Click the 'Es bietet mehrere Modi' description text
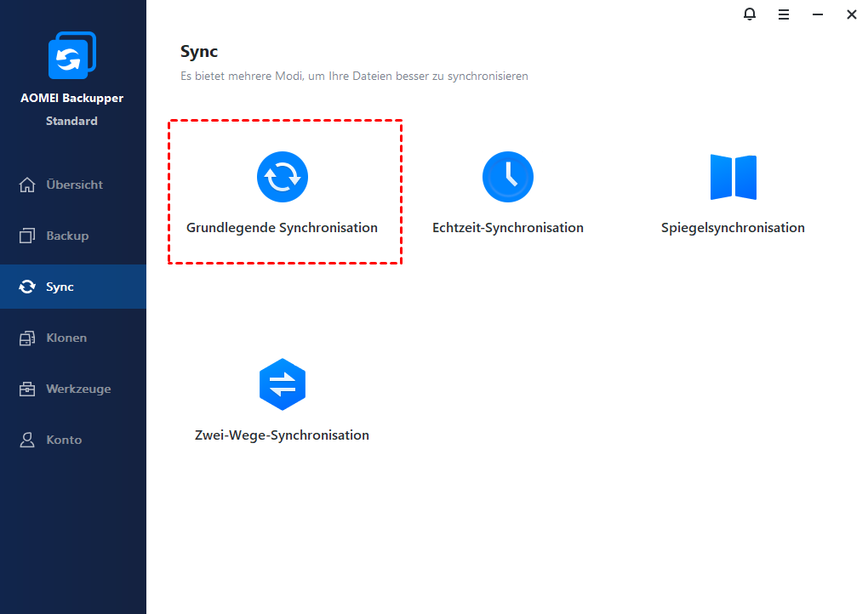The image size is (868, 614). pos(354,77)
